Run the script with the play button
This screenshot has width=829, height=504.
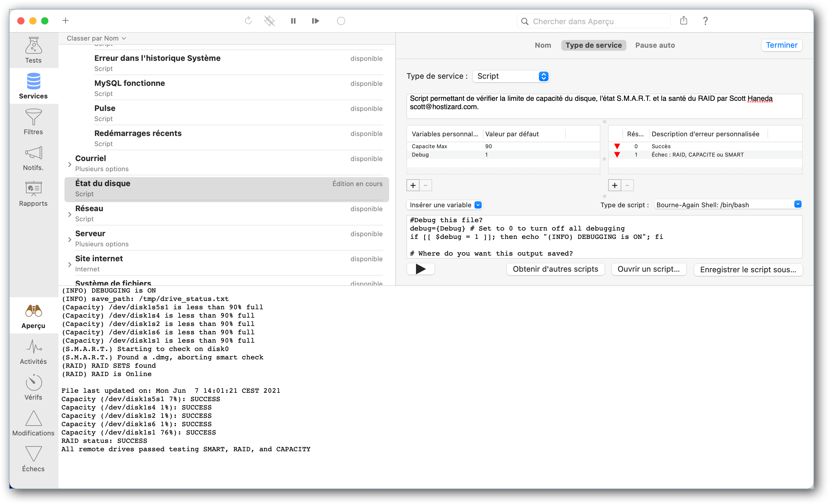pyautogui.click(x=420, y=269)
